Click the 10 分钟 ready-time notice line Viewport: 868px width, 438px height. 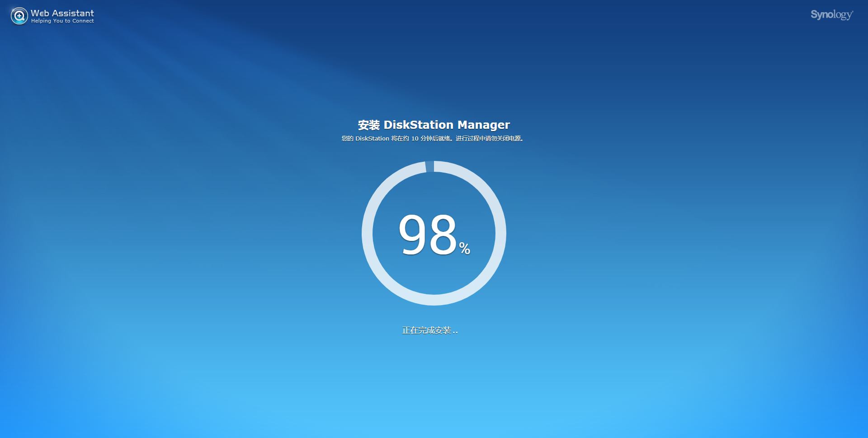433,138
